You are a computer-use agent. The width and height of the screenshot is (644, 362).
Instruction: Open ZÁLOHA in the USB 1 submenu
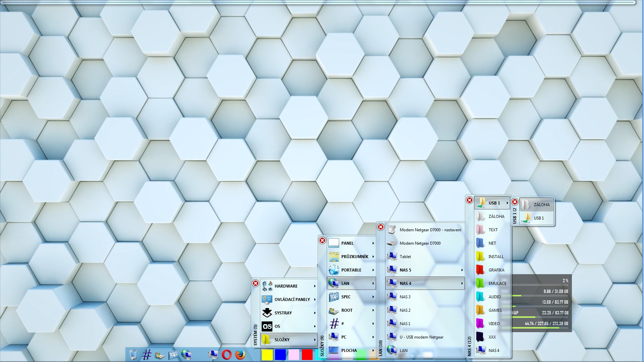[536, 204]
